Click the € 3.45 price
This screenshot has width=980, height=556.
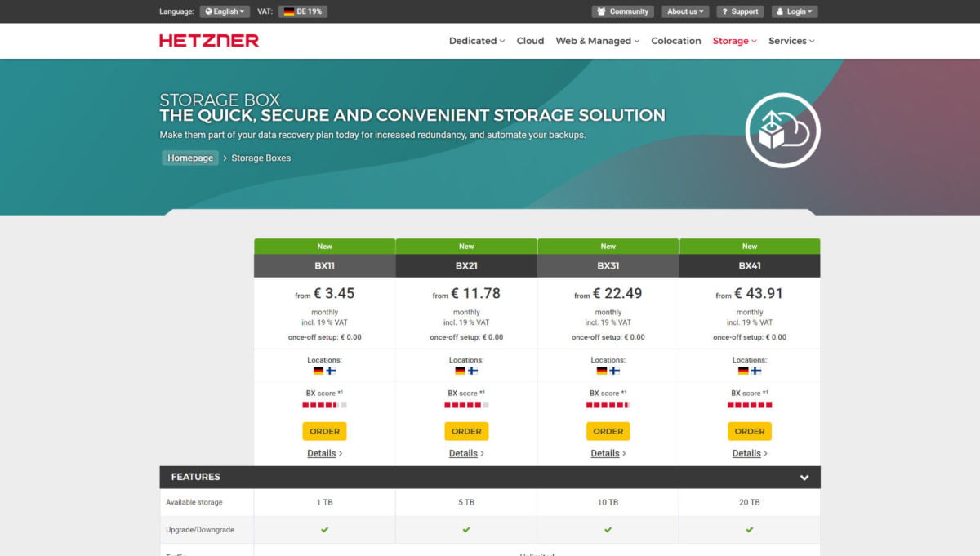coord(334,293)
